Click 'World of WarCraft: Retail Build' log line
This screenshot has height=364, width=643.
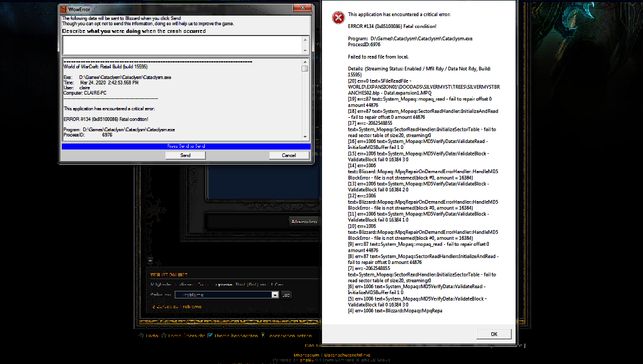pyautogui.click(x=105, y=67)
